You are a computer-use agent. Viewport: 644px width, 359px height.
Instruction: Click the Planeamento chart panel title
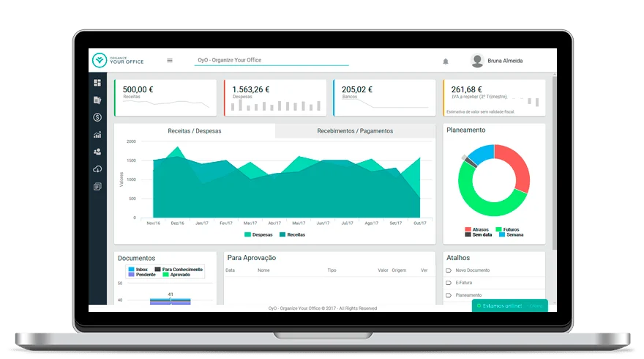tap(465, 130)
